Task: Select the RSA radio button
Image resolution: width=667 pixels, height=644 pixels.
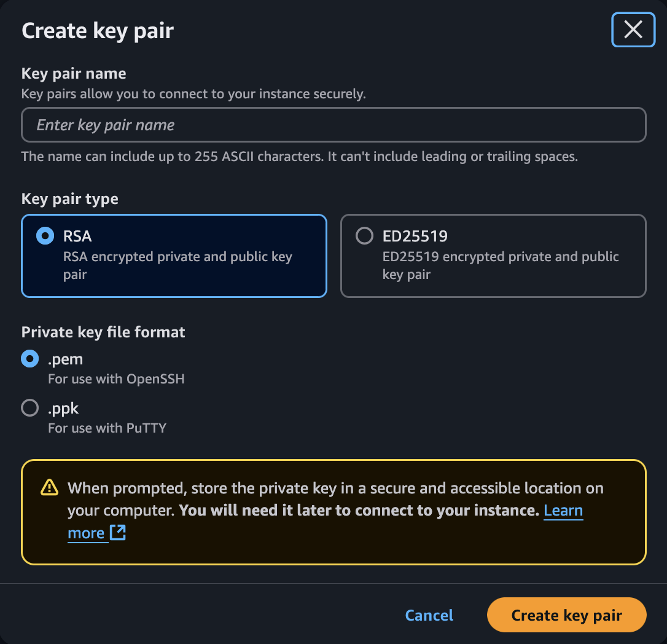Action: pos(45,236)
